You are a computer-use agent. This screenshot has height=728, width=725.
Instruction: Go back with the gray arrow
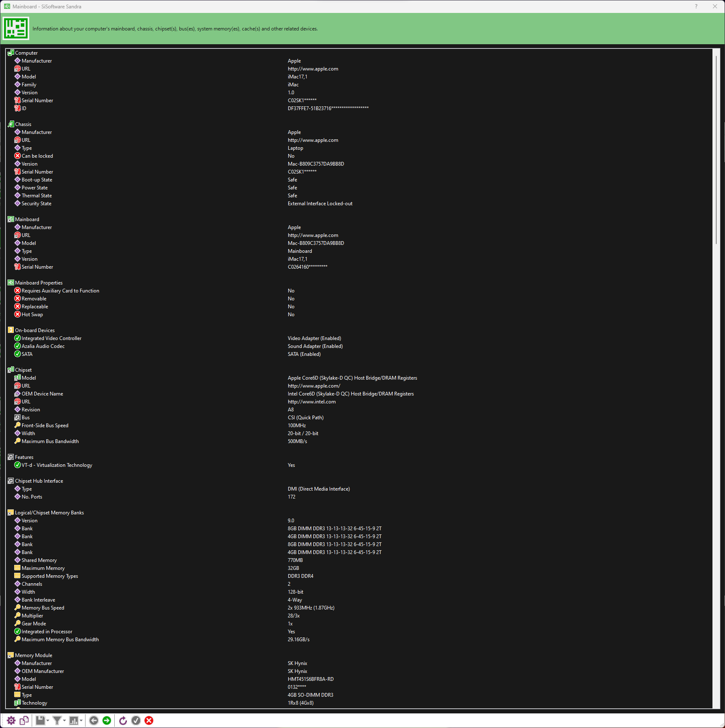point(94,720)
